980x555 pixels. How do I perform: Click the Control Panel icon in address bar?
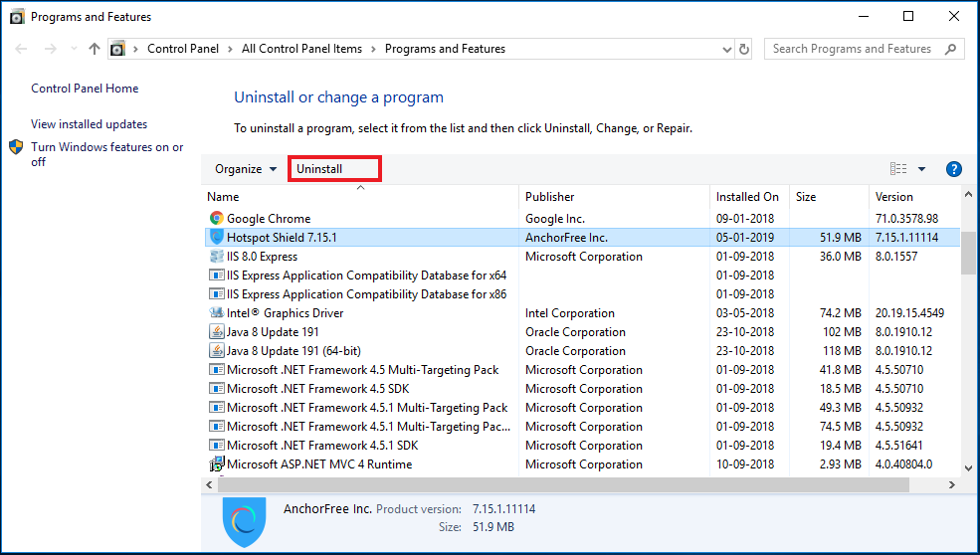point(117,49)
